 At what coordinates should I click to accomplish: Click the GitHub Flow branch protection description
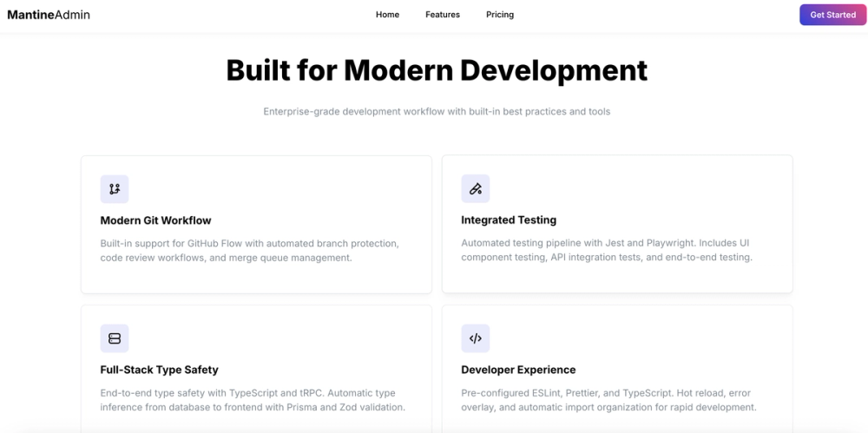click(x=250, y=250)
